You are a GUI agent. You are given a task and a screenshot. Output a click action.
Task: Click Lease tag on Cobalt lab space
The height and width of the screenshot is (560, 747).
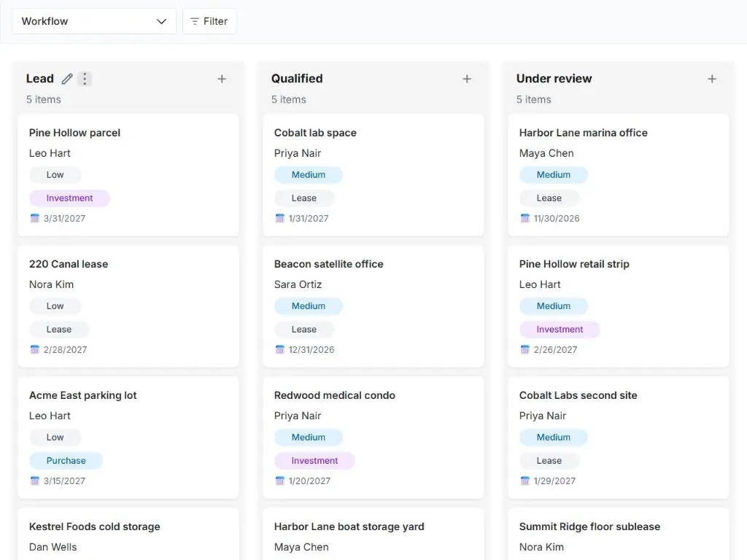[x=304, y=198]
